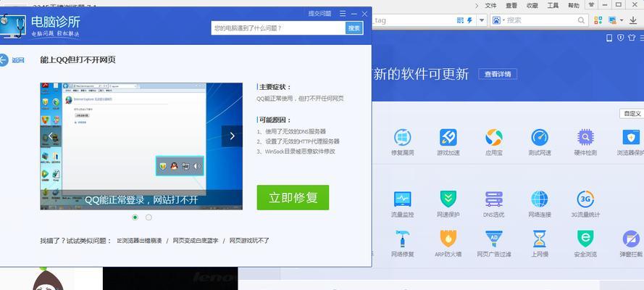Click the lightning speed-mode icon in address bar
The width and height of the screenshot is (644, 290).
click(470, 20)
